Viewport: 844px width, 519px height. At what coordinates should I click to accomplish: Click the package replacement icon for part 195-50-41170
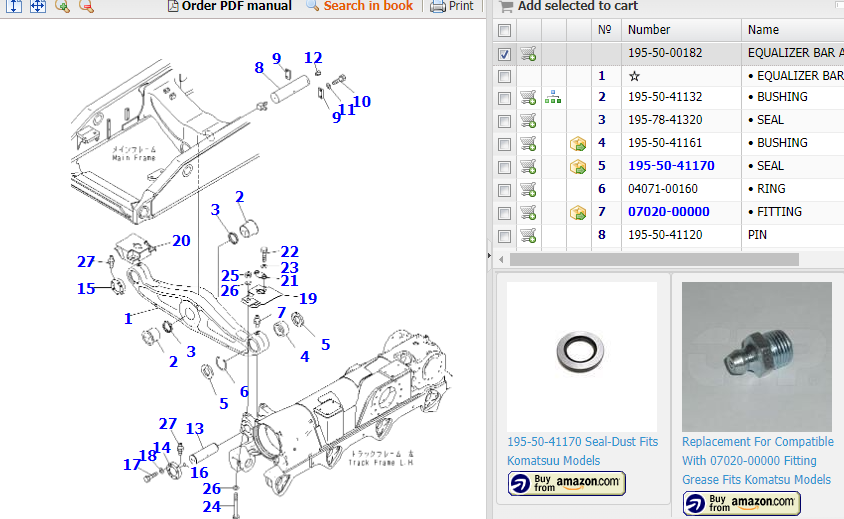click(578, 166)
